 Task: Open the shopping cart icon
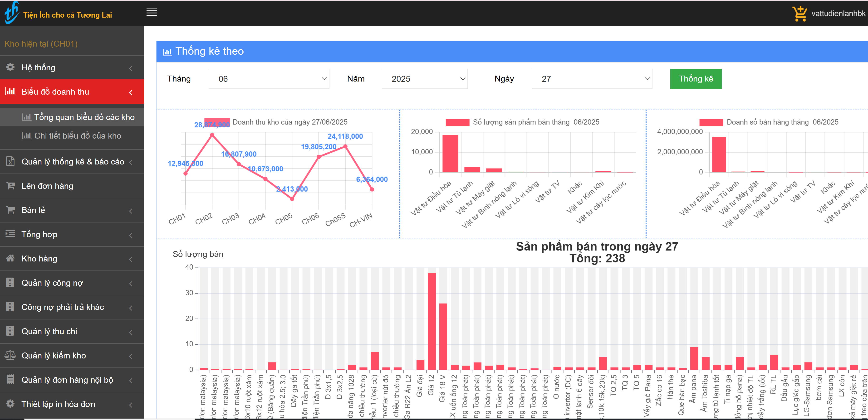(799, 14)
